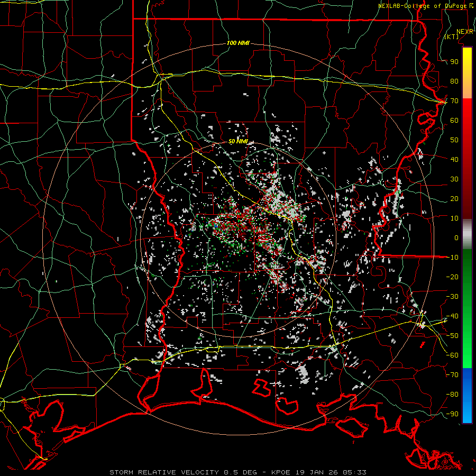The height and width of the screenshot is (476, 476).
Task: Click the 20 value on the velocity scale
Action: pos(454,199)
